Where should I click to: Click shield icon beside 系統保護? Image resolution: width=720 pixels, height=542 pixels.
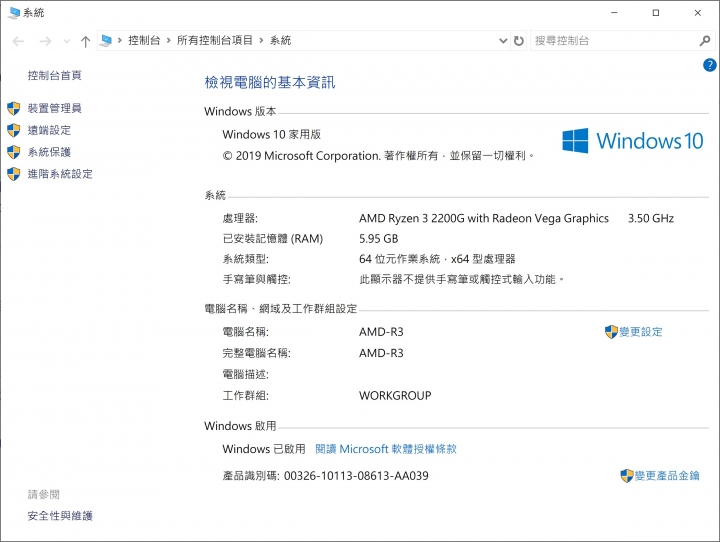click(14, 152)
